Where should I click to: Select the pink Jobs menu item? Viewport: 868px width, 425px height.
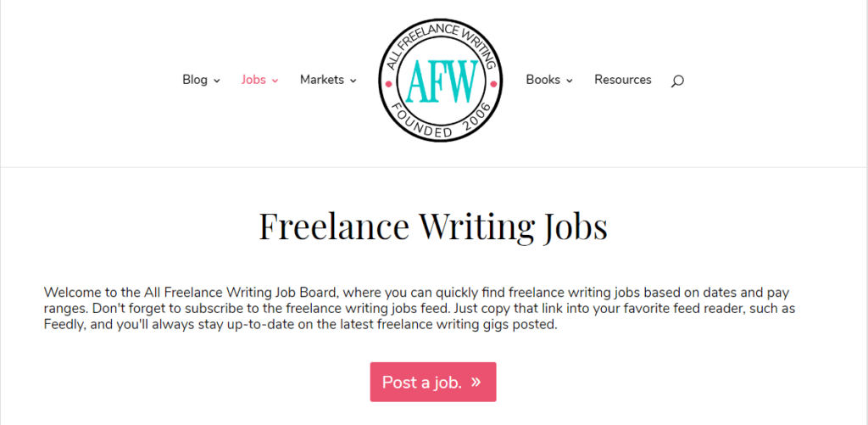point(253,80)
